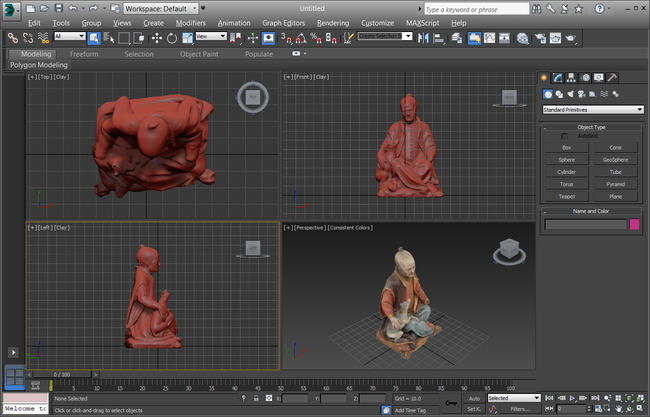Open the Hierarchy command panel tab
This screenshot has height=417, width=650.
pyautogui.click(x=571, y=78)
